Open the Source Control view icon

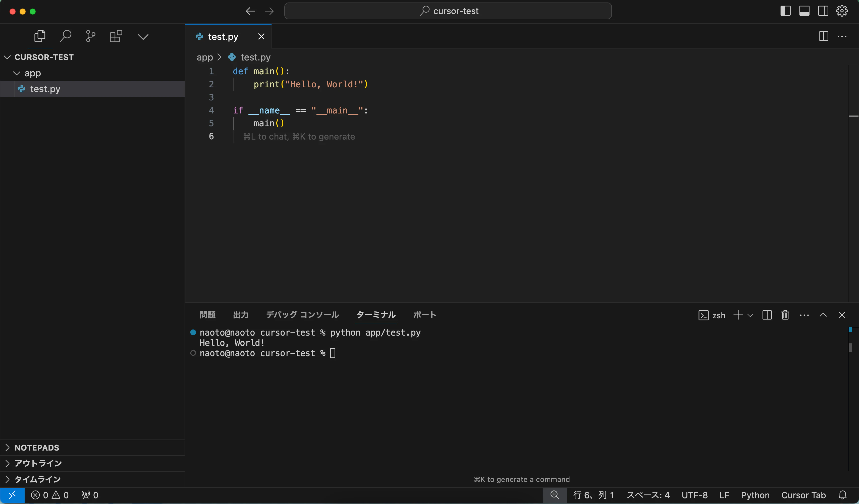coord(90,36)
